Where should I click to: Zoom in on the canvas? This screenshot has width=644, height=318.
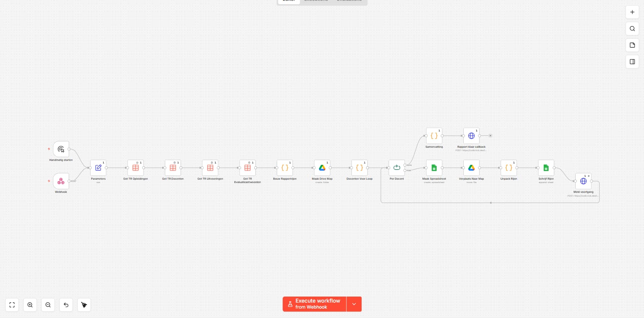[30, 305]
